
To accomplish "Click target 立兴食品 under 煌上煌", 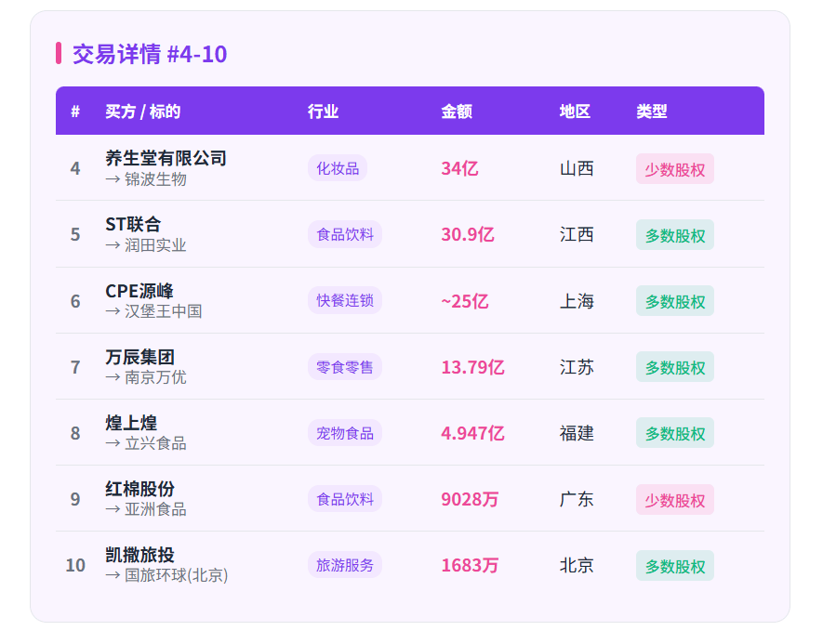I will pyautogui.click(x=155, y=443).
